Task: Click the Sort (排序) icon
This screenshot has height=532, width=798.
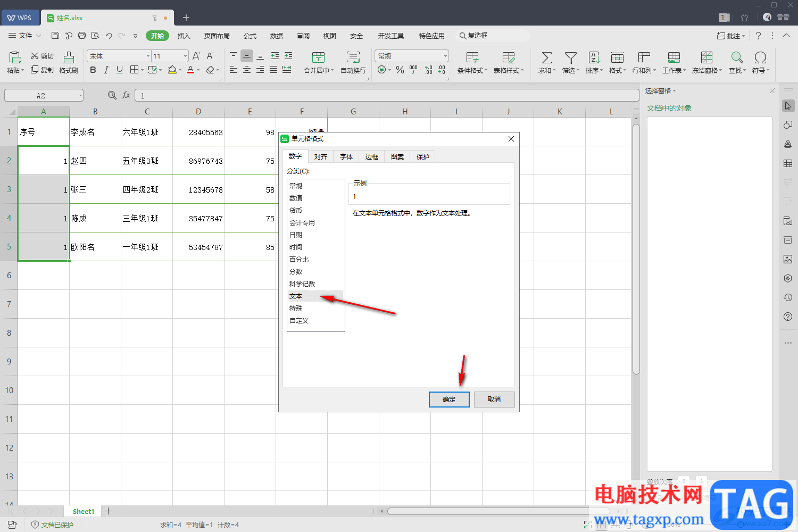Action: (594, 57)
